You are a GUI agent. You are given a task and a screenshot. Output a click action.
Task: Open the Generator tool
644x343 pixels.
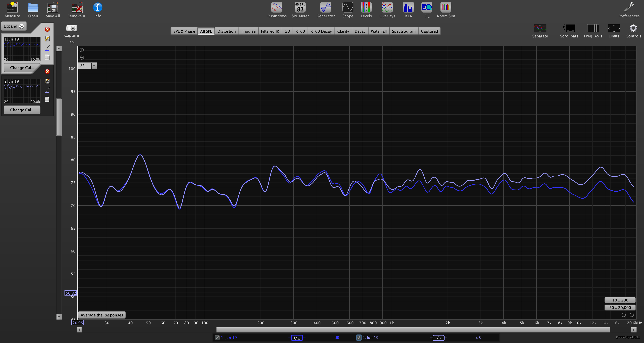[326, 7]
